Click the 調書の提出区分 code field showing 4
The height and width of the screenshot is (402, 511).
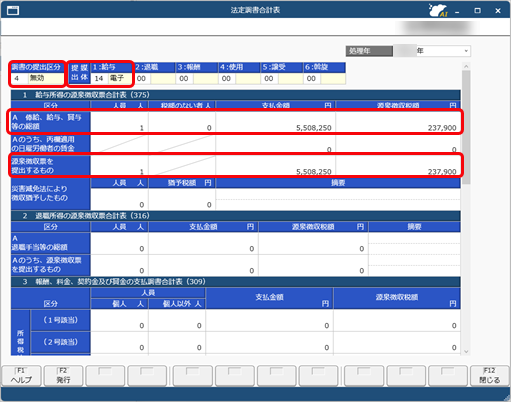19,79
